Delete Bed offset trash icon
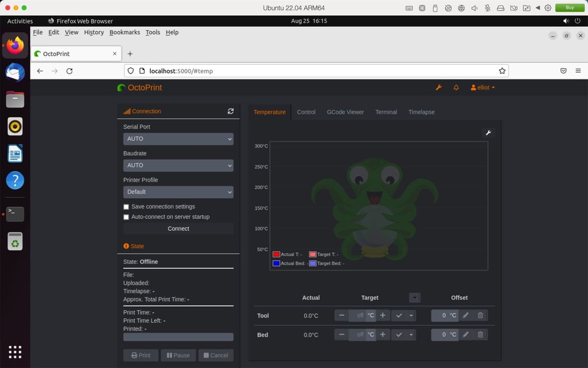The height and width of the screenshot is (368, 588). pos(480,335)
